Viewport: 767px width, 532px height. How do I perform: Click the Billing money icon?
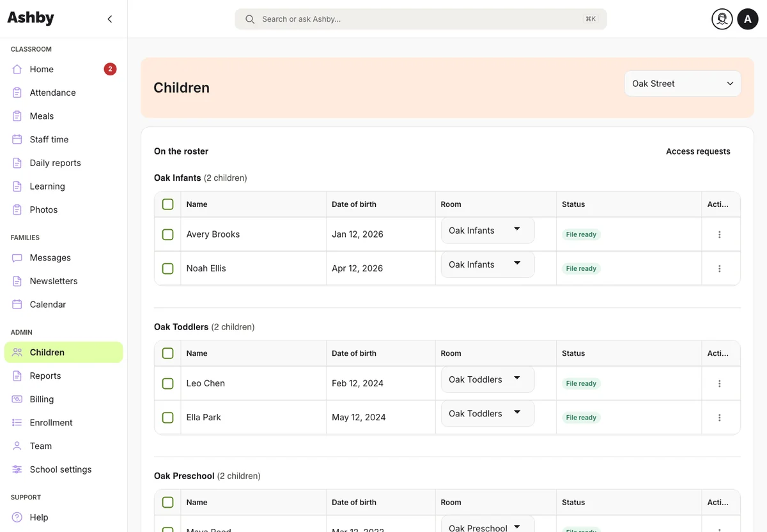(x=17, y=399)
